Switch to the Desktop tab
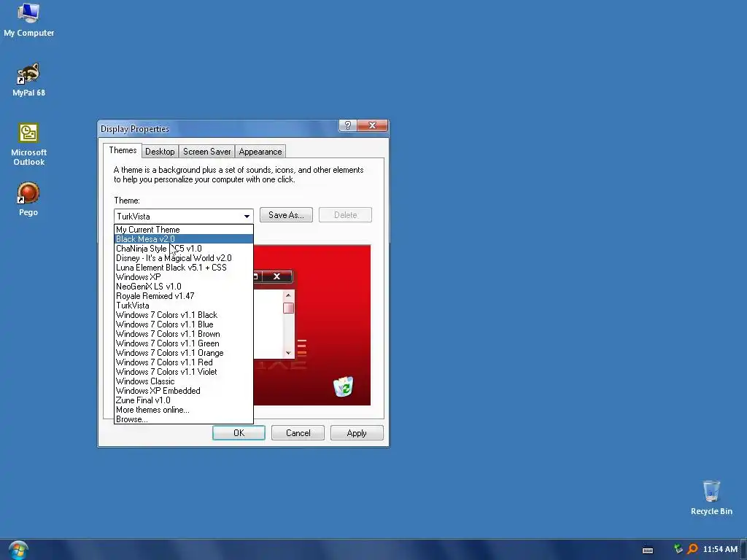747x560 pixels. coord(160,152)
